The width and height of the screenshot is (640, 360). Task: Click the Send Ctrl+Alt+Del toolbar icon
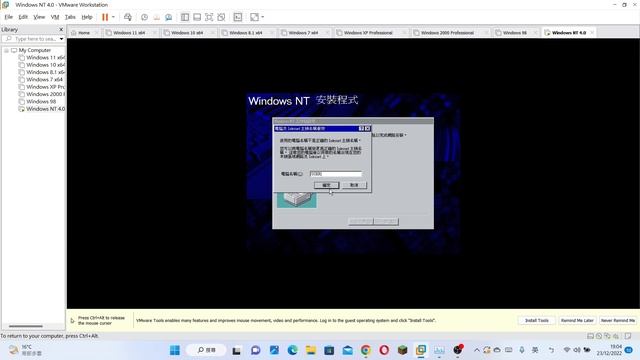tap(128, 17)
